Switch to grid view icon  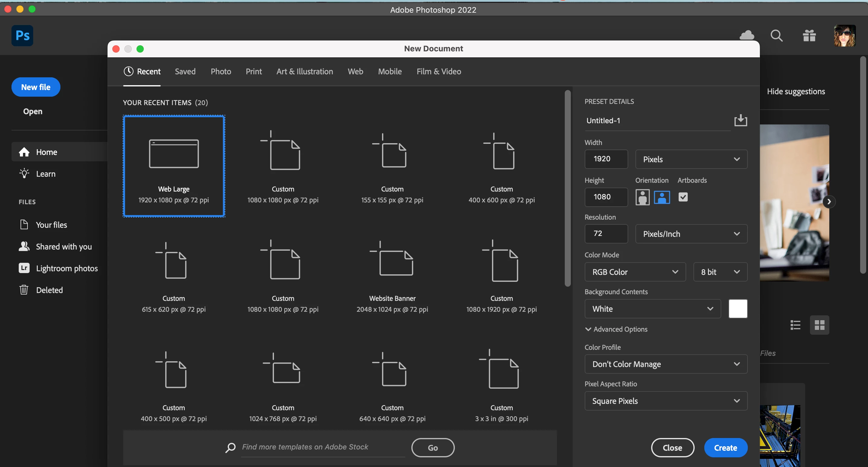[x=819, y=325]
